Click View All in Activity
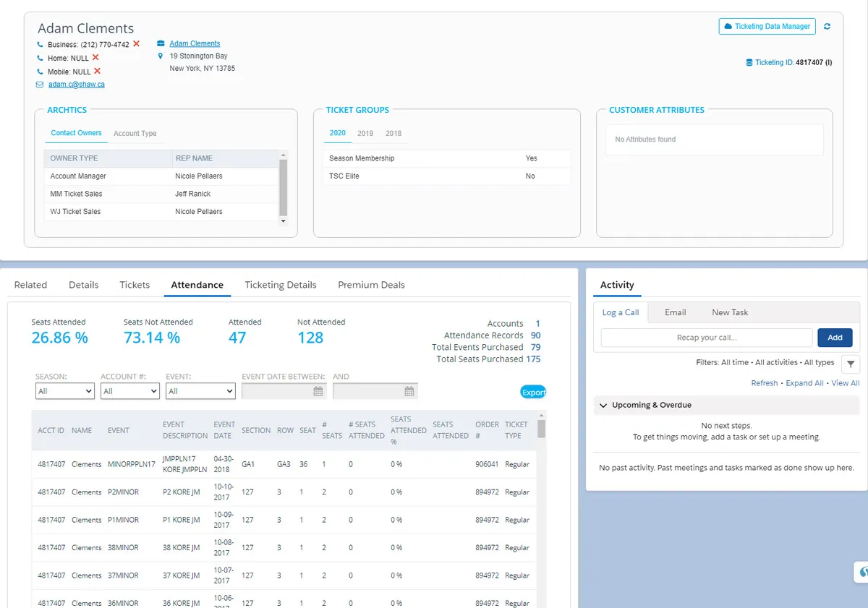Image resolution: width=868 pixels, height=608 pixels. pyautogui.click(x=846, y=383)
